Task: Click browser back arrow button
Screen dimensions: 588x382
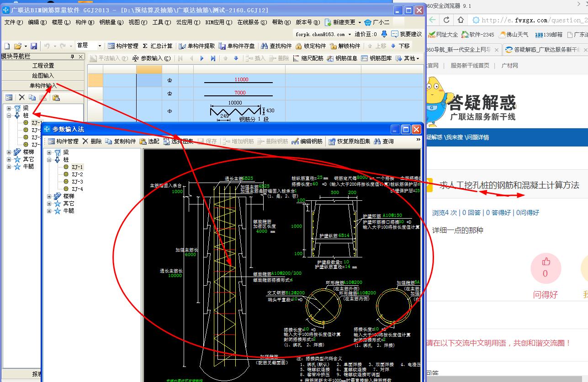Action: [433, 20]
